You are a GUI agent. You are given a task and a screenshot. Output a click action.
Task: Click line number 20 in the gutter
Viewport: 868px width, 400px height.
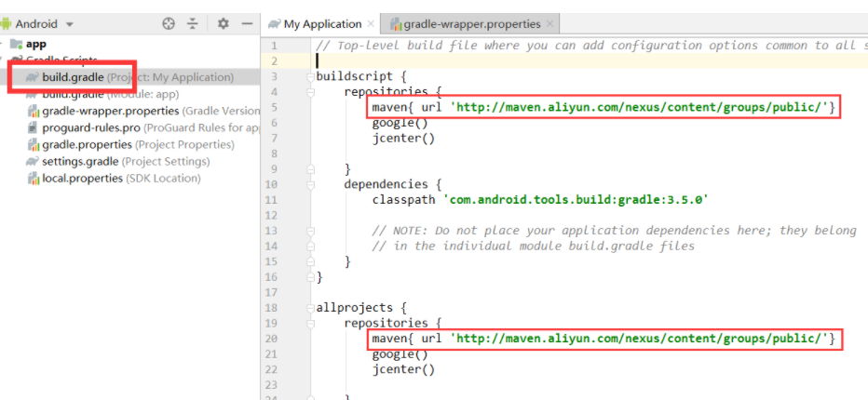(271, 339)
